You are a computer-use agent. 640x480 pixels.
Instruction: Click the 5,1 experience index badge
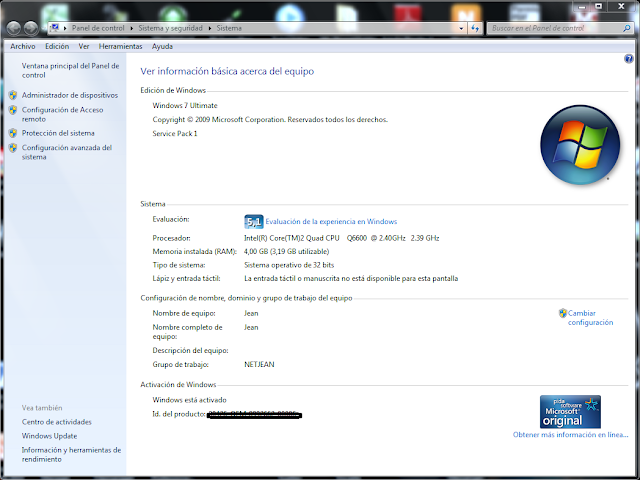(x=253, y=222)
